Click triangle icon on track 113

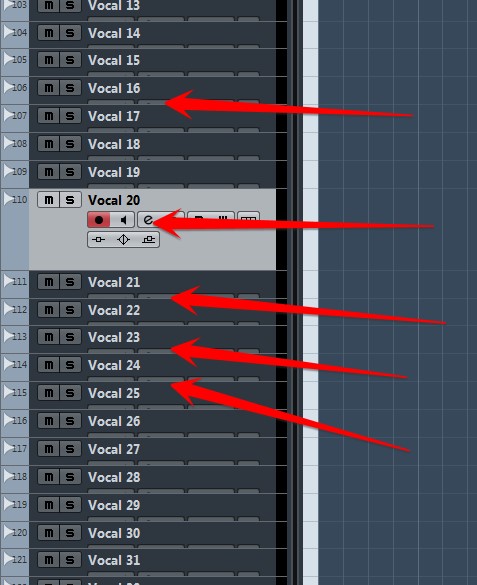coord(8,336)
